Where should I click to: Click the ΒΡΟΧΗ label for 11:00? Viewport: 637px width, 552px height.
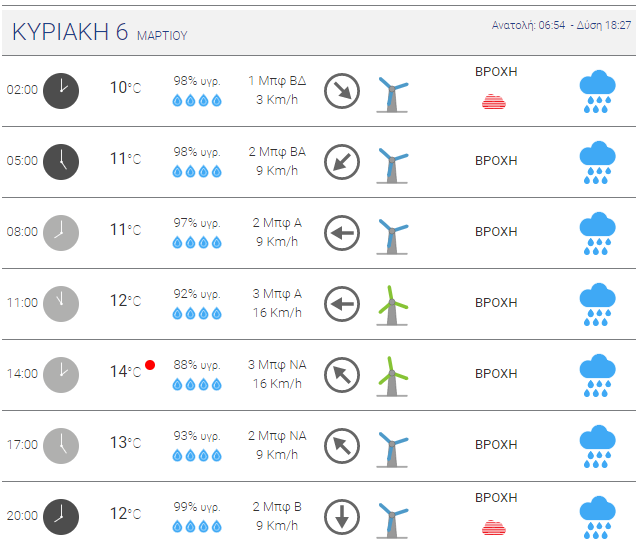click(x=496, y=303)
